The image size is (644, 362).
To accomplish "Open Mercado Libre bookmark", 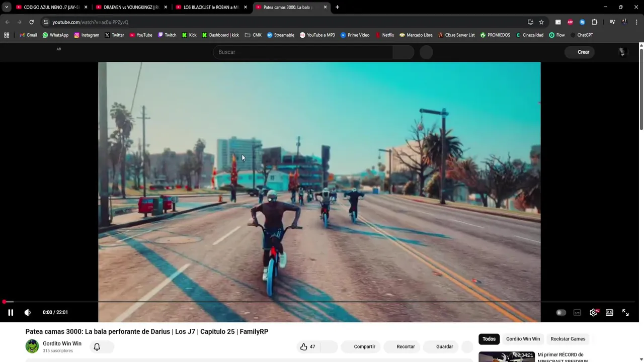I will click(416, 35).
